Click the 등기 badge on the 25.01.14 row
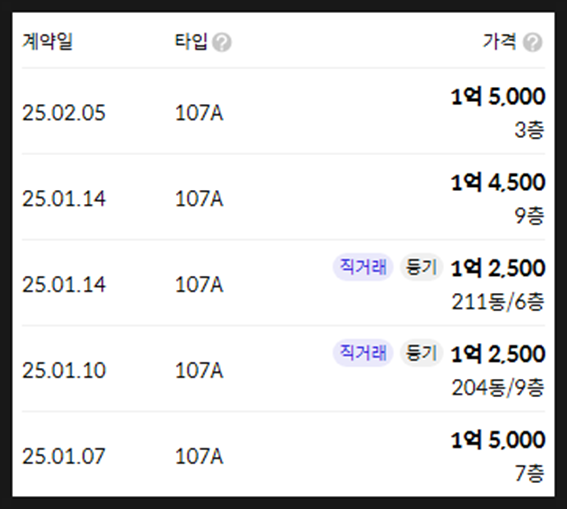 [x=421, y=267]
